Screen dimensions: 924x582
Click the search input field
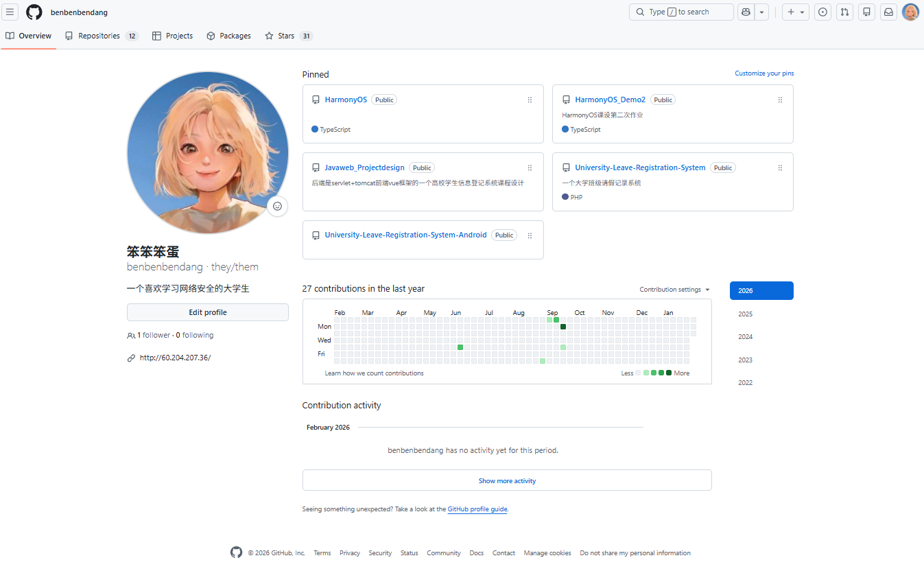click(681, 12)
